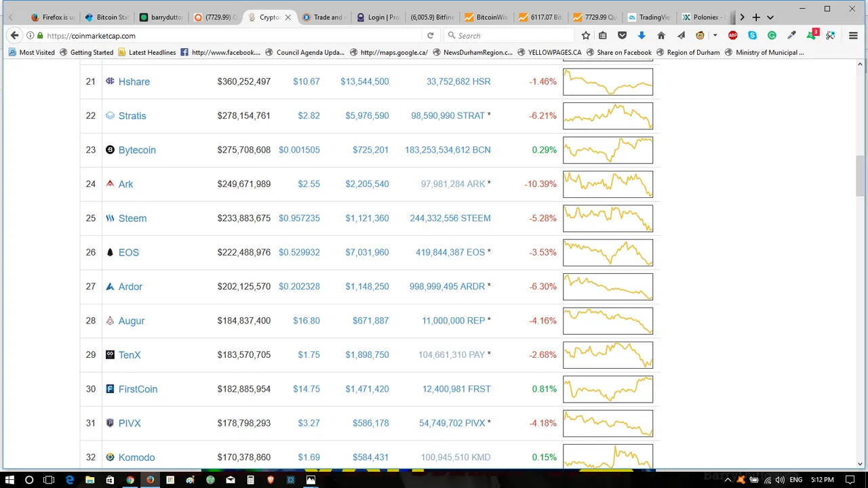This screenshot has height=488, width=868.
Task: Open the Region of Durham bookmark
Action: (688, 52)
